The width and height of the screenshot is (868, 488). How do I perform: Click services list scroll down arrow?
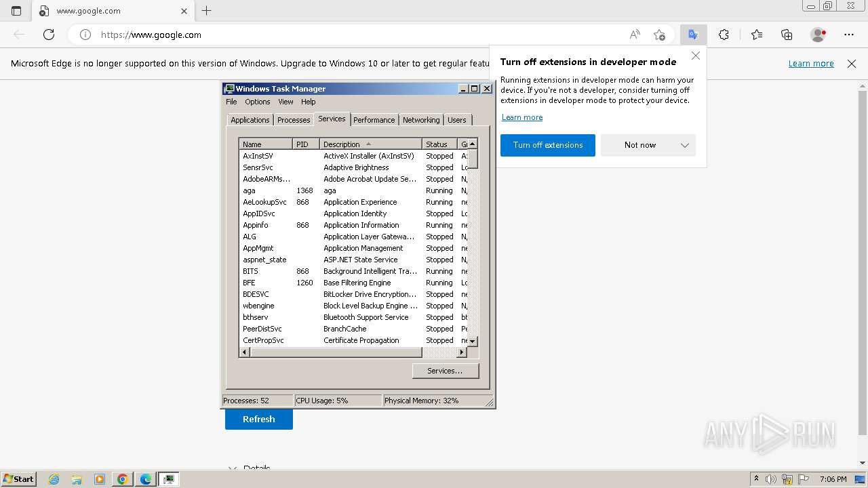coord(473,342)
